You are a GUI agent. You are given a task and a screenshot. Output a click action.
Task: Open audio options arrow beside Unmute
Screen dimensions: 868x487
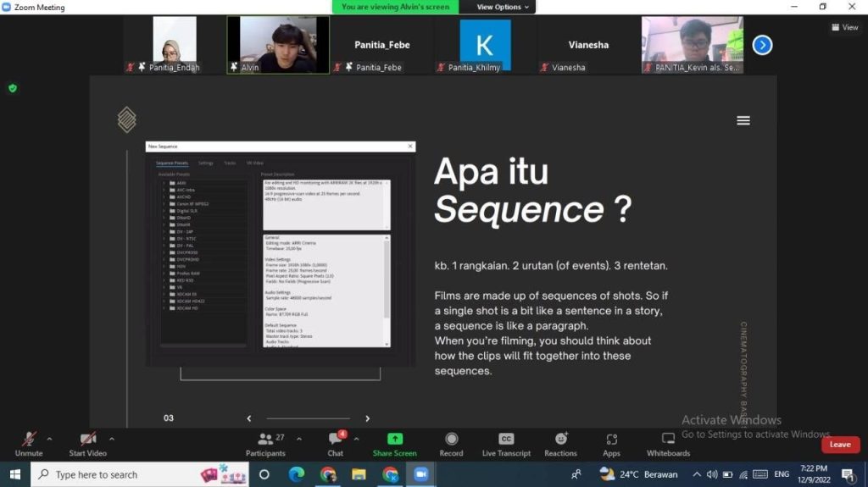coord(49,439)
